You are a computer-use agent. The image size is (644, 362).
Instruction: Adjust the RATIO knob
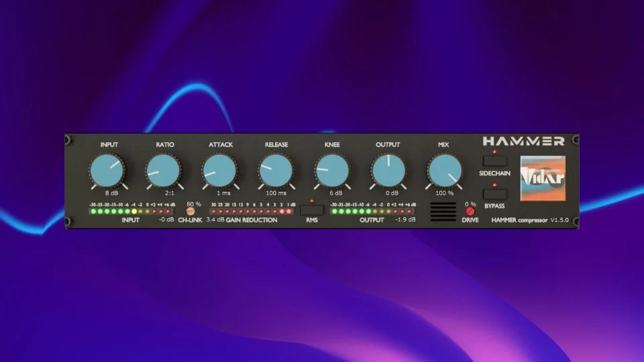point(163,171)
